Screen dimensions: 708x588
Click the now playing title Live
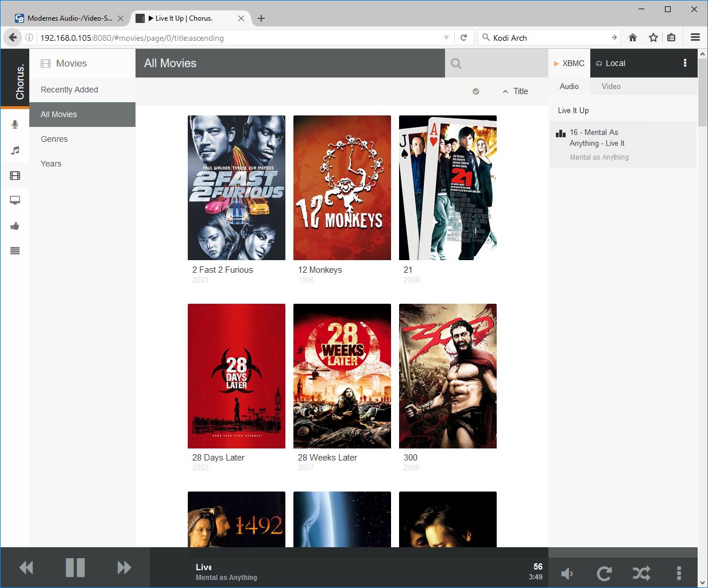(203, 567)
